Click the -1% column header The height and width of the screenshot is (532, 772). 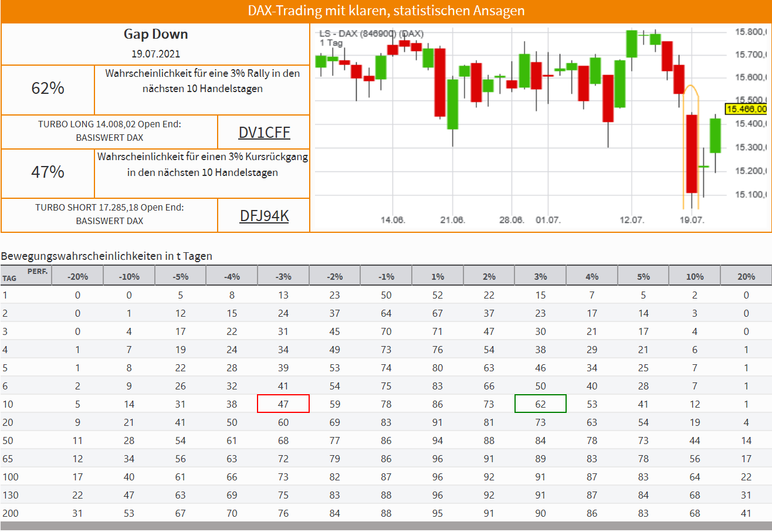pos(386,276)
